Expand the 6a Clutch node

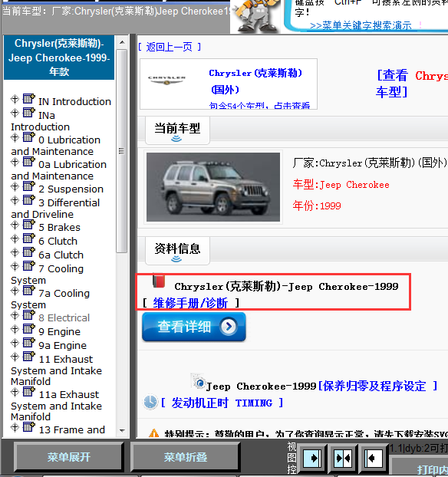[15, 252]
